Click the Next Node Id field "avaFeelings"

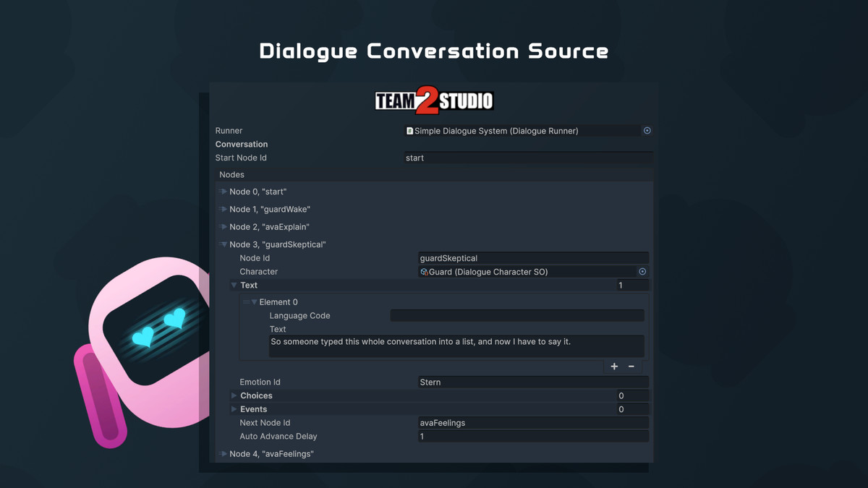(x=533, y=423)
